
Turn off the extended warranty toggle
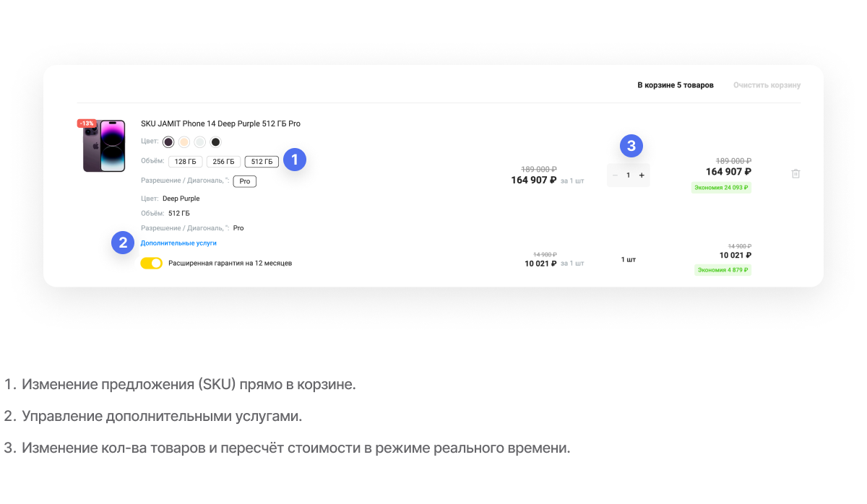(152, 264)
